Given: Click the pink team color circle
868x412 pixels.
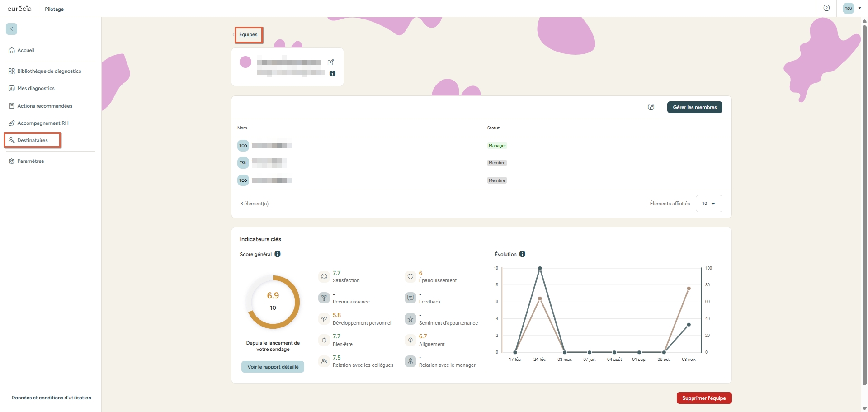Looking at the screenshot, I should point(245,62).
